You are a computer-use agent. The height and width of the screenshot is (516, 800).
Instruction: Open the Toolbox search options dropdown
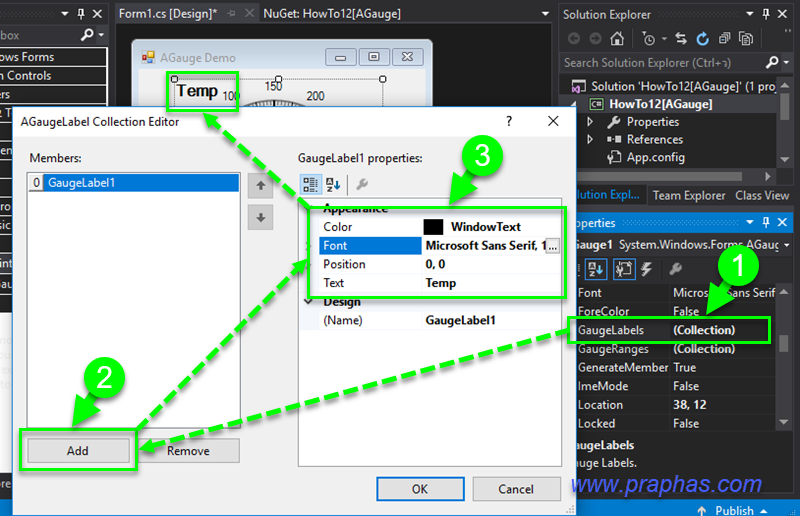(x=102, y=35)
